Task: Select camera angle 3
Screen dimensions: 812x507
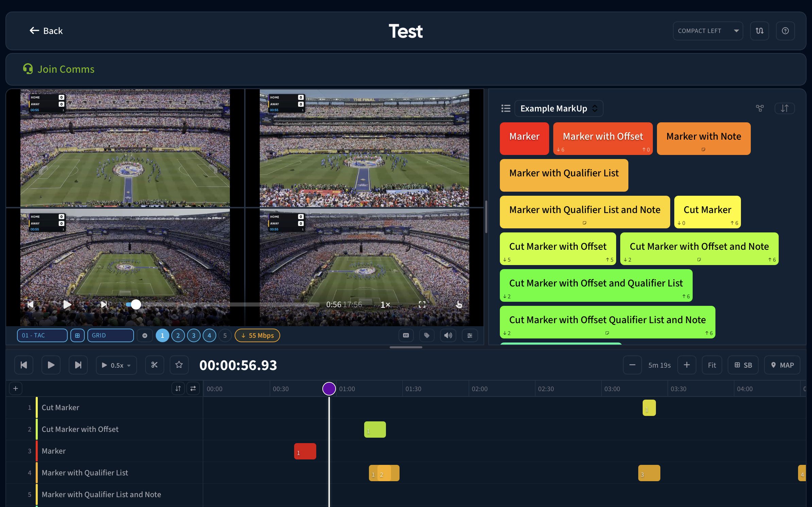Action: pos(193,335)
